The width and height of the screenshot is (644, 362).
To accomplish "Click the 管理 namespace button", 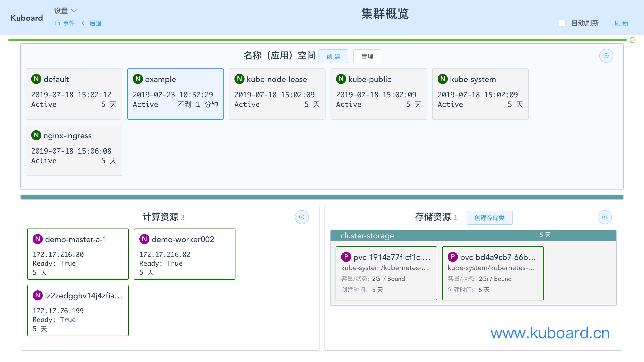I will 367,56.
